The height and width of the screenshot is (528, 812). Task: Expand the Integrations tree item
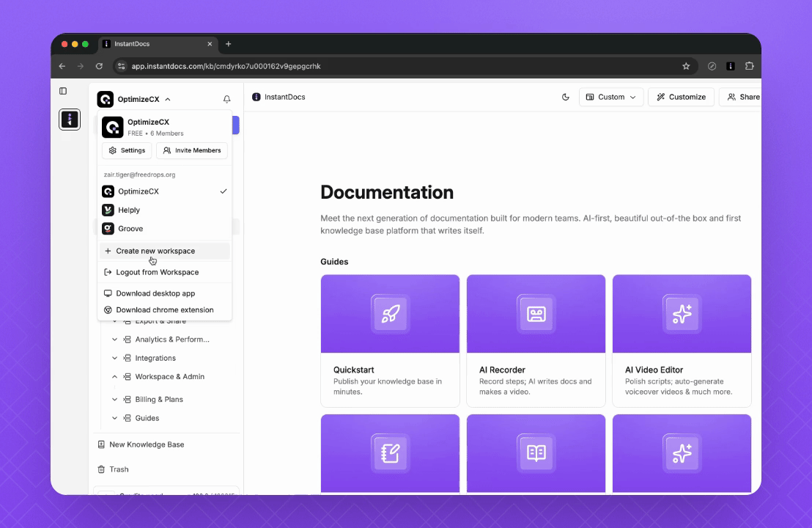(115, 359)
